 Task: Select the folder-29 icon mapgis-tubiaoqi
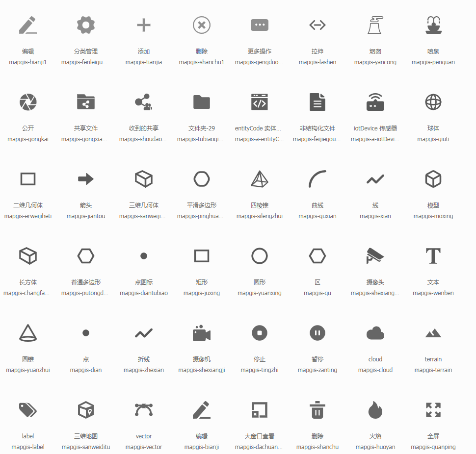tap(202, 102)
